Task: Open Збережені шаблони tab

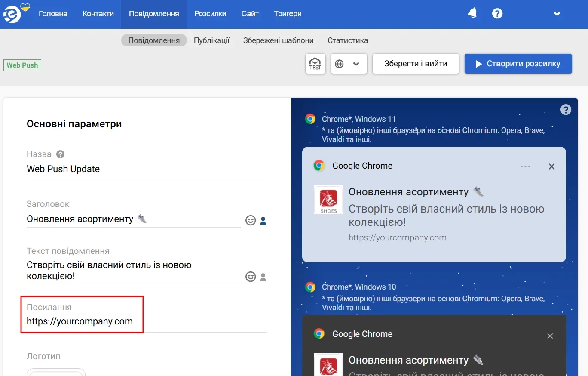Action: click(x=278, y=40)
